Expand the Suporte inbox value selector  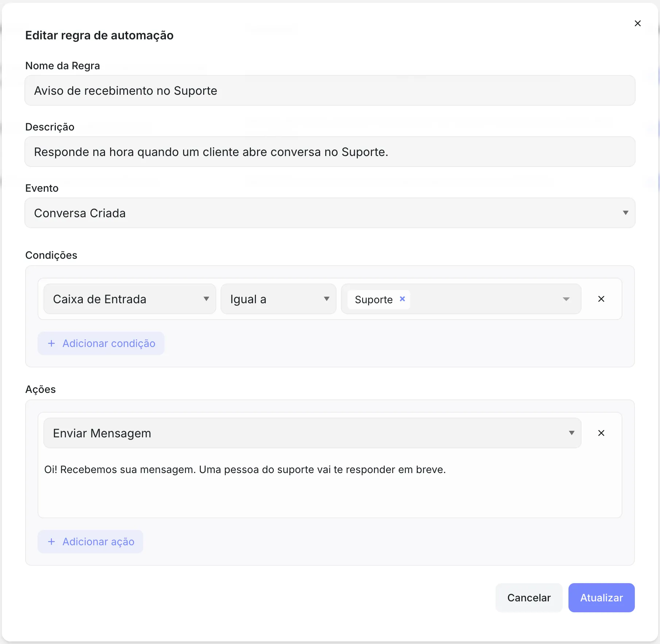click(566, 299)
